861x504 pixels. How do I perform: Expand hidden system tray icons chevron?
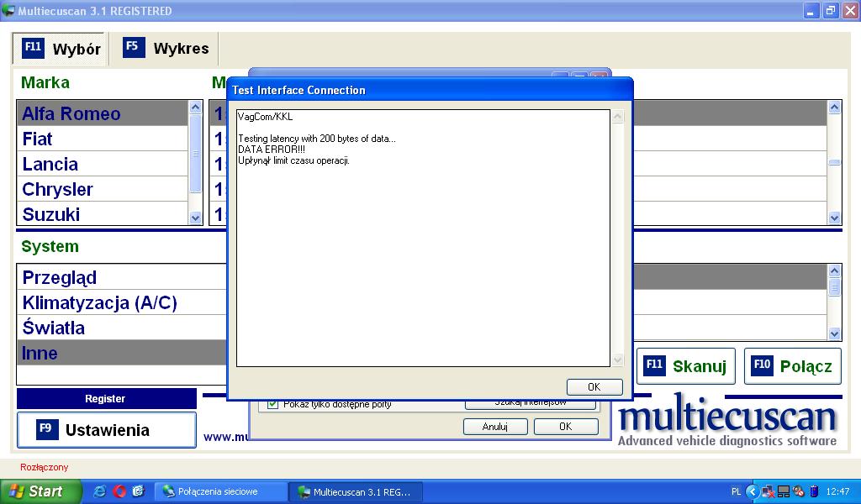[x=753, y=491]
